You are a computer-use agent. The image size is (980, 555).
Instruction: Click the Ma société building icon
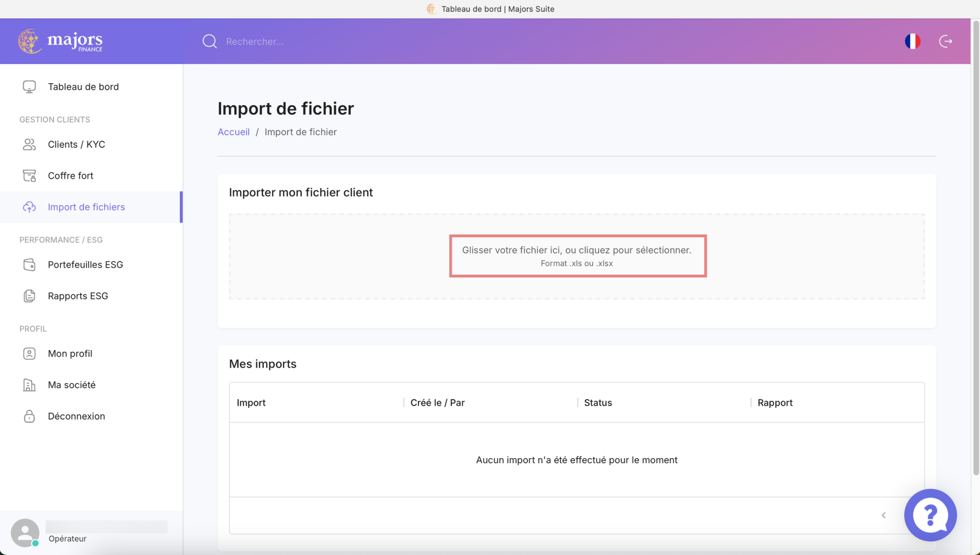[x=29, y=385]
